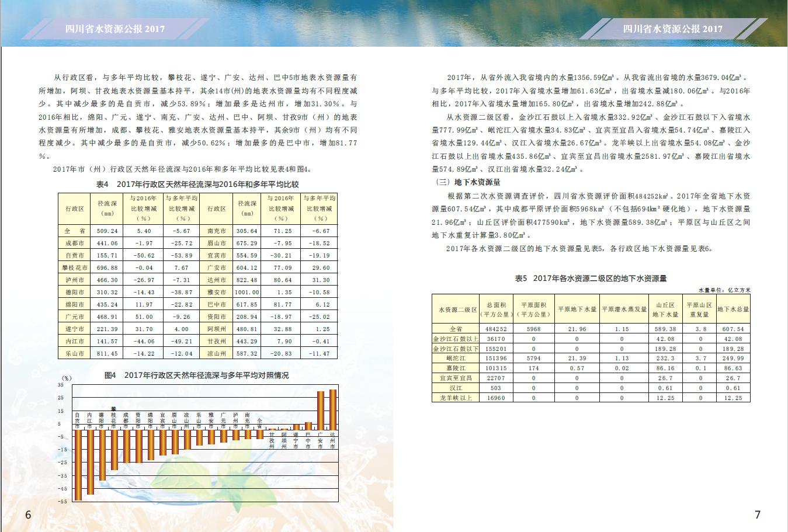This screenshot has width=788, height=532.
Task: Select the 成都市 row label in Table 4
Action: tap(75, 244)
